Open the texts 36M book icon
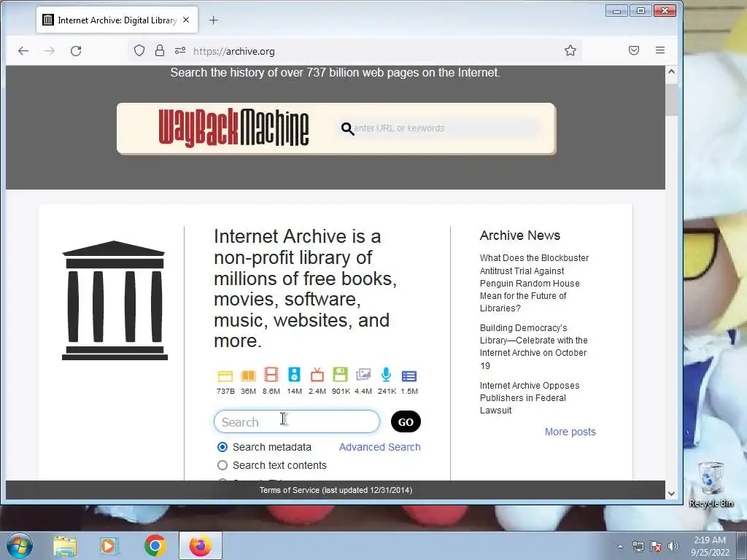 click(248, 376)
